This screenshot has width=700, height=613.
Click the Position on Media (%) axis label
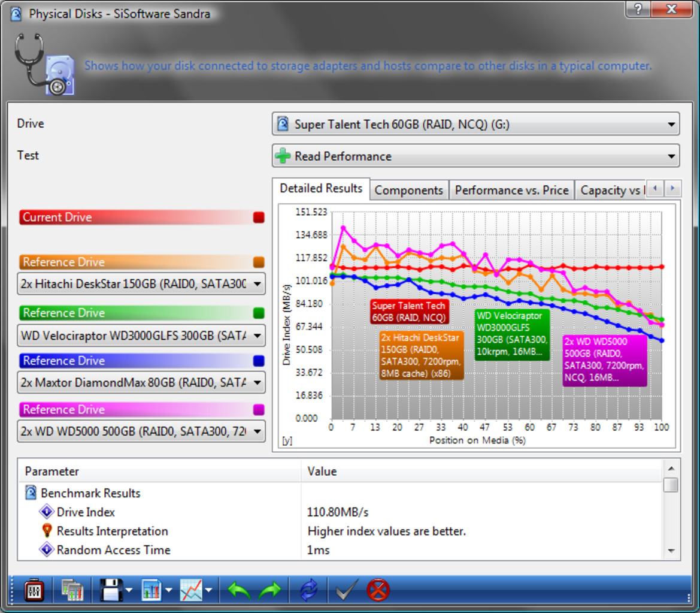(x=477, y=440)
